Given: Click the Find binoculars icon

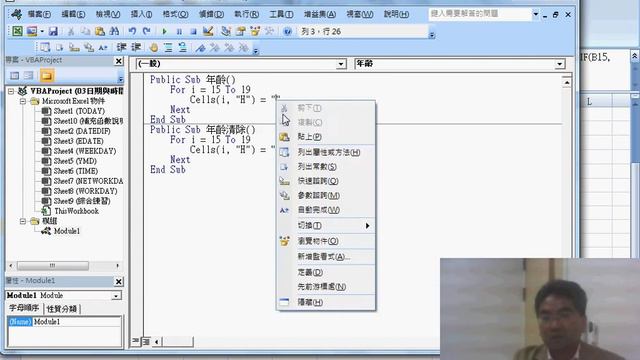Looking at the screenshot, I should click(x=114, y=31).
